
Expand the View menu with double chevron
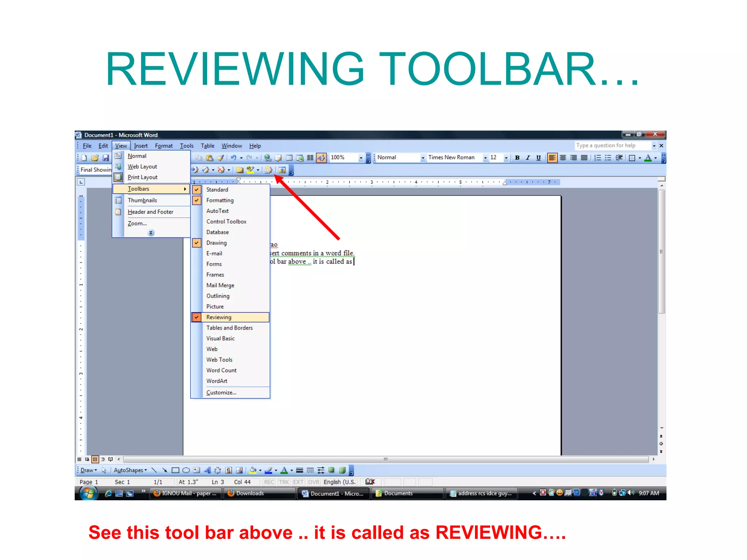coord(151,233)
